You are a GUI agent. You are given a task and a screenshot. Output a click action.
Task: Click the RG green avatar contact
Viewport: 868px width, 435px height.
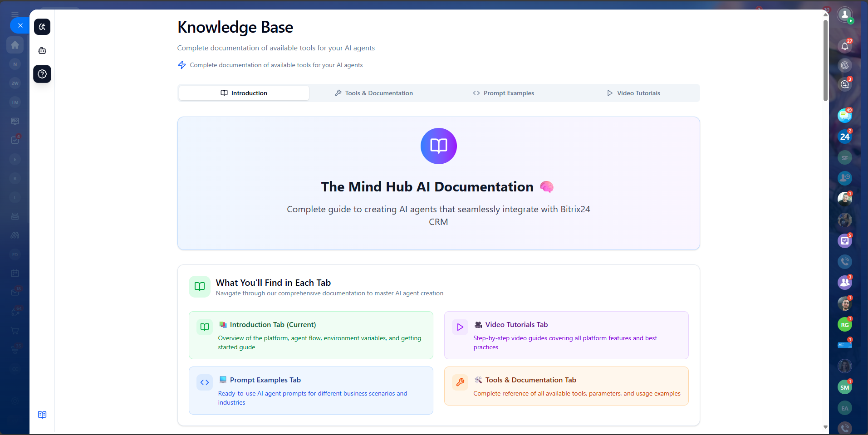[844, 325]
